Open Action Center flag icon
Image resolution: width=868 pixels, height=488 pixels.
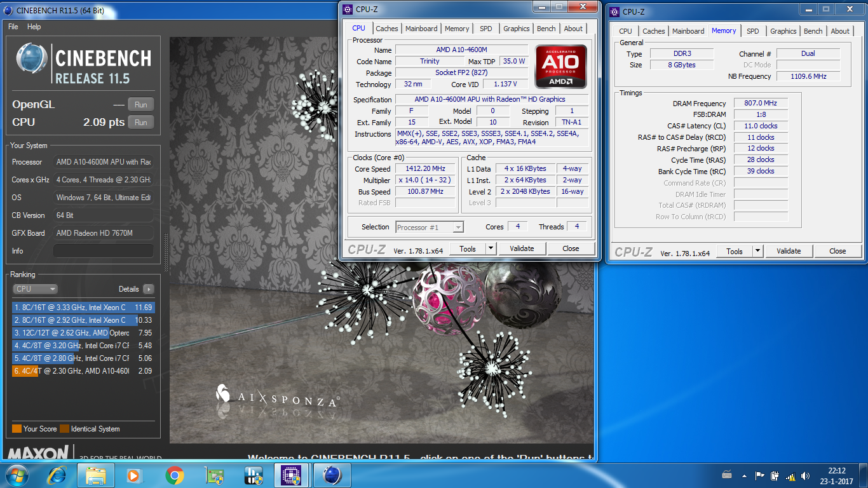[x=759, y=475]
